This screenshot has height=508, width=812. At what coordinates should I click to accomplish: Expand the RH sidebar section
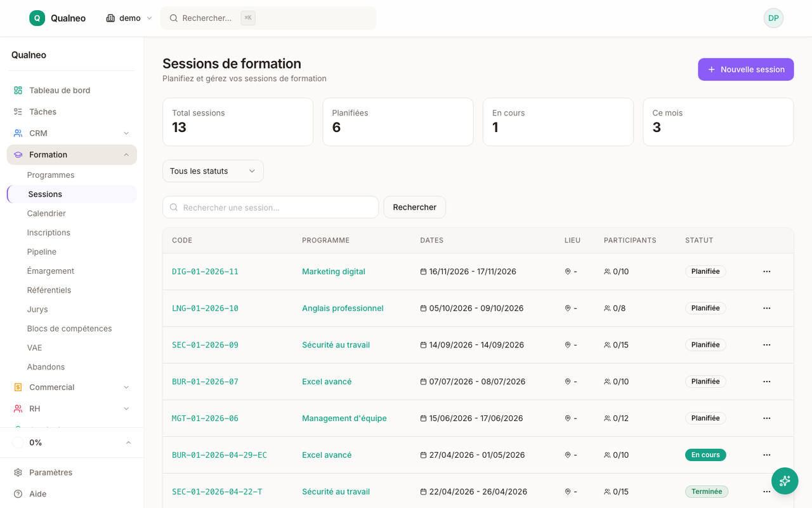(x=72, y=409)
